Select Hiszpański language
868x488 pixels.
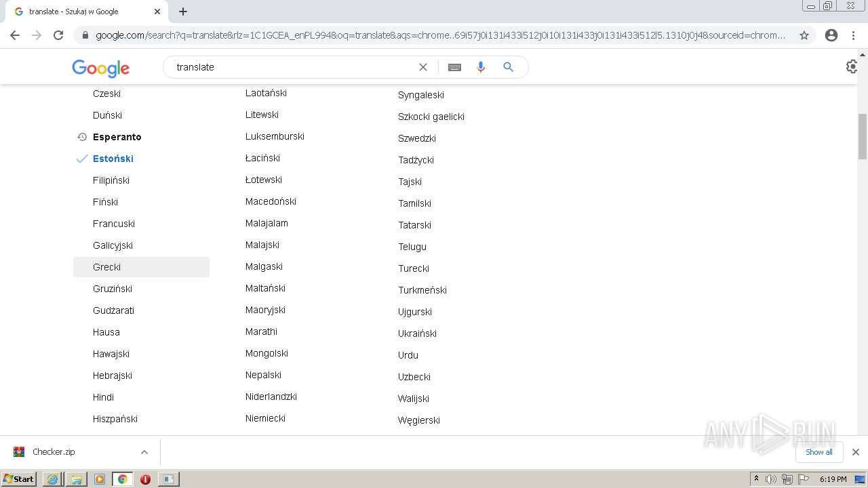pos(115,419)
